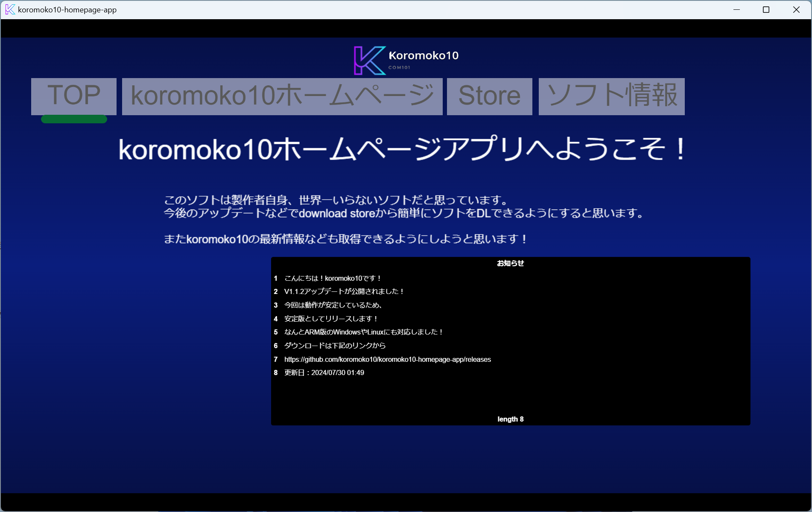Minimize the koromoko10-homepage-app window
Viewport: 812px width, 512px height.
click(736, 9)
